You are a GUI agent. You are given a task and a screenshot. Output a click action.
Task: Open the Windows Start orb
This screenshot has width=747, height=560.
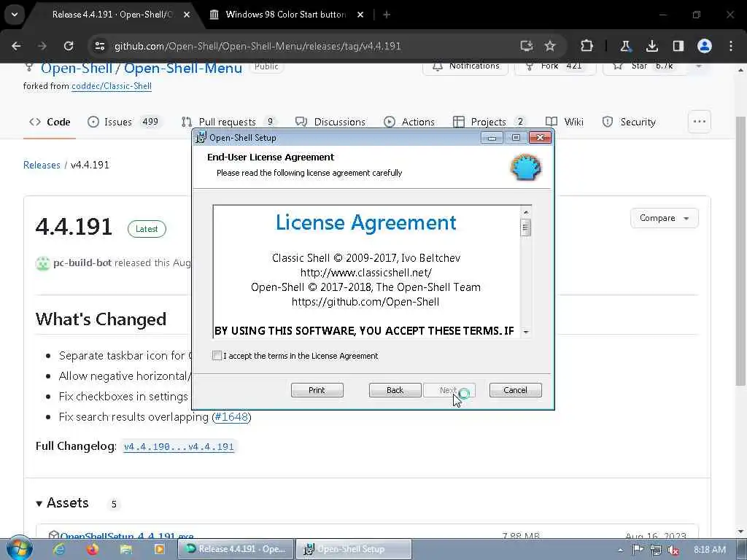pos(20,548)
